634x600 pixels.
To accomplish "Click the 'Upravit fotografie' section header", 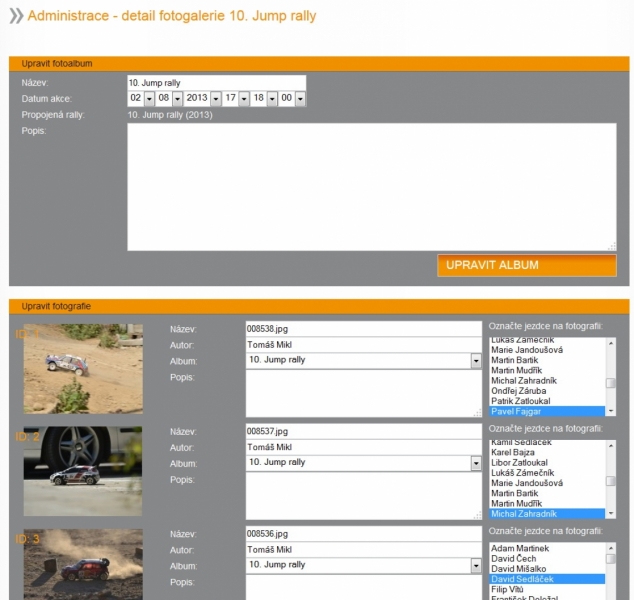I will tap(319, 306).
